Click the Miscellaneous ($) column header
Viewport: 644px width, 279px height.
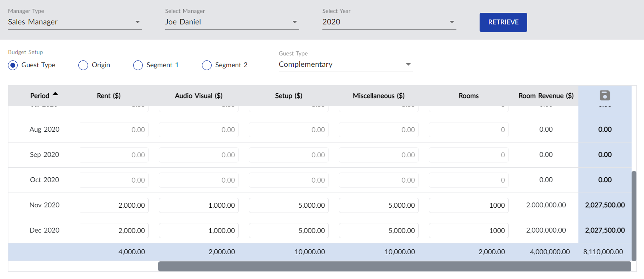tap(379, 96)
